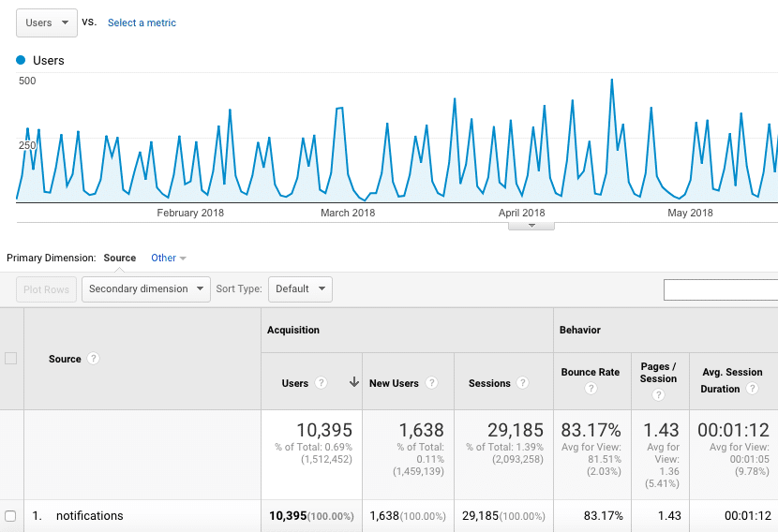Click the table search input field
778x532 pixels.
[720, 290]
